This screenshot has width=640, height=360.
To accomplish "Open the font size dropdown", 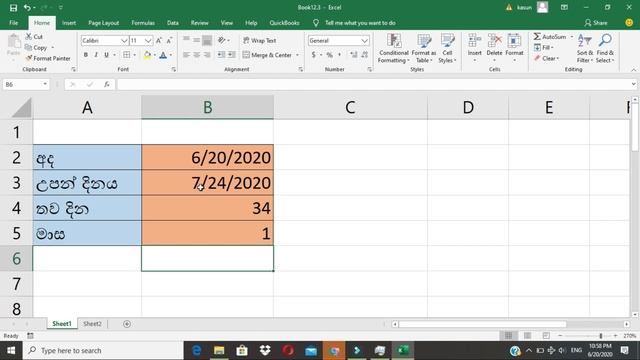I will (148, 40).
